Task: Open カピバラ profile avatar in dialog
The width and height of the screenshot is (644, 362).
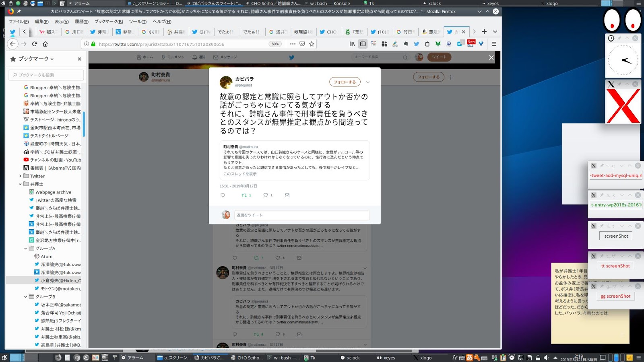Action: click(x=226, y=82)
